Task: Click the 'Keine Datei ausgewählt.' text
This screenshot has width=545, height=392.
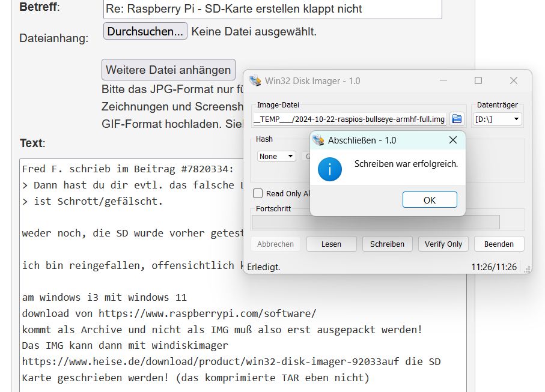Action: coord(254,32)
